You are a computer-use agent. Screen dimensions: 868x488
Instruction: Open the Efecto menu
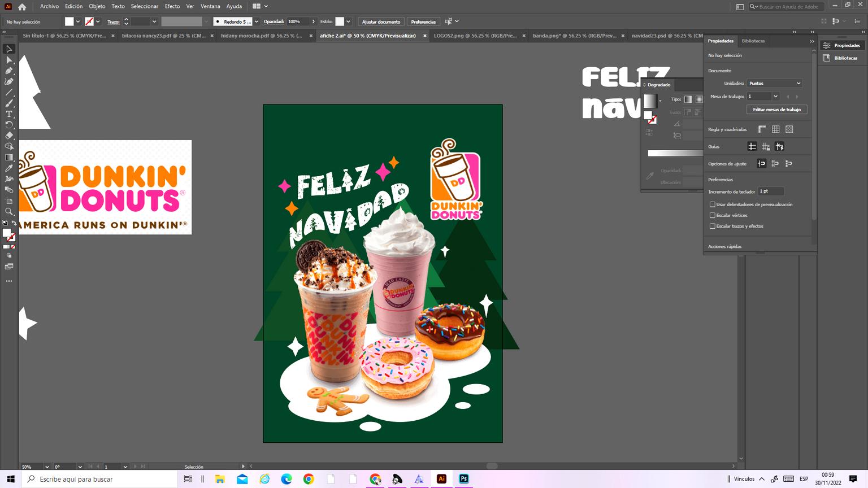click(172, 6)
